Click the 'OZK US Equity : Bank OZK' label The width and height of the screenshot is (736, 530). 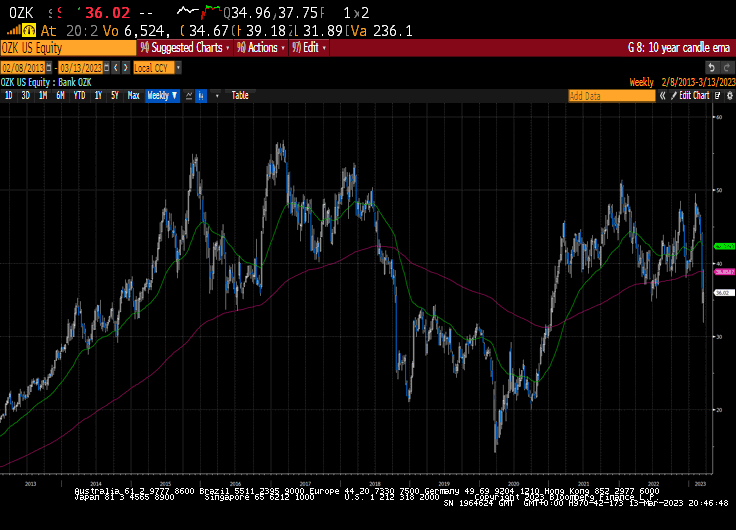(x=46, y=83)
